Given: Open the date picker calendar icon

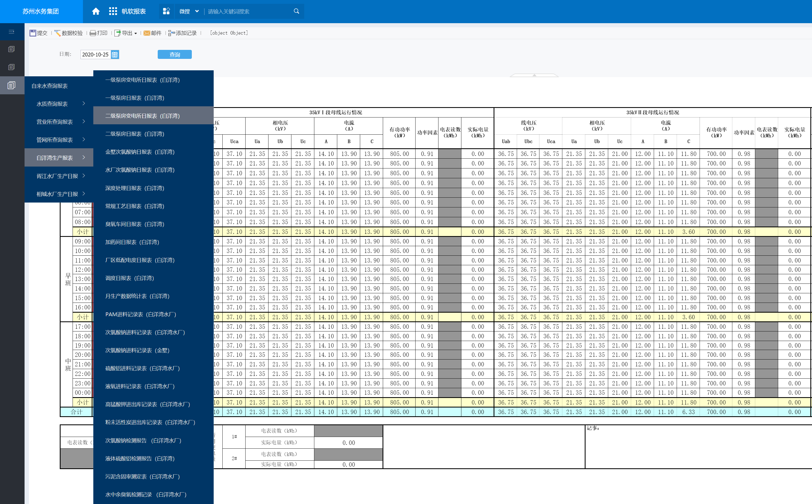Looking at the screenshot, I should 115,54.
